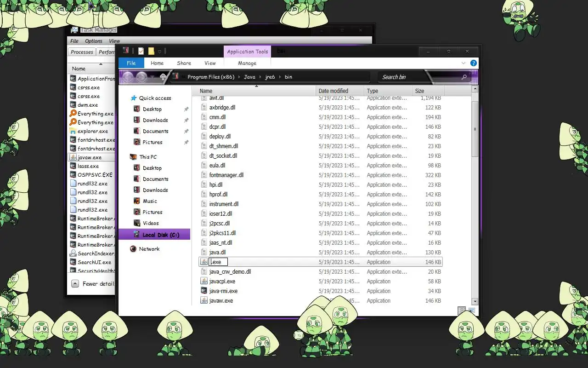
Task: Click Program Files (x86) in the address bar
Action: point(211,77)
